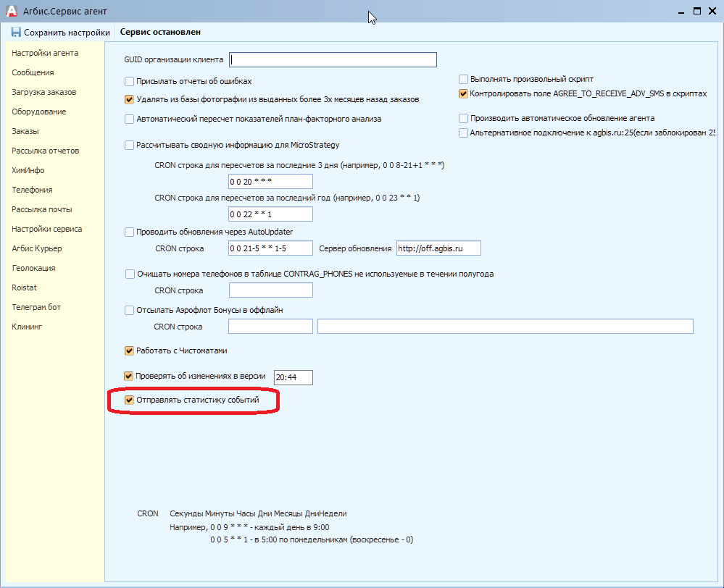Select Геолокация in sidebar

34,268
